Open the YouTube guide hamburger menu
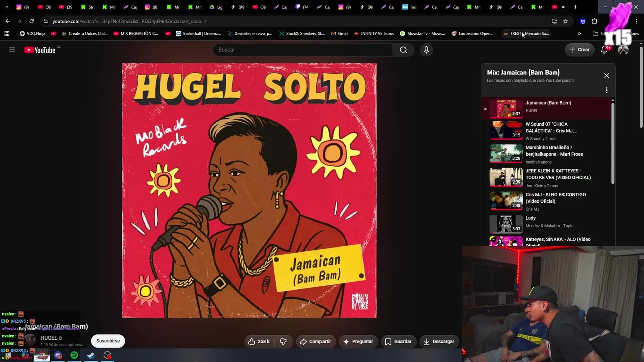644x362 pixels. 12,50
